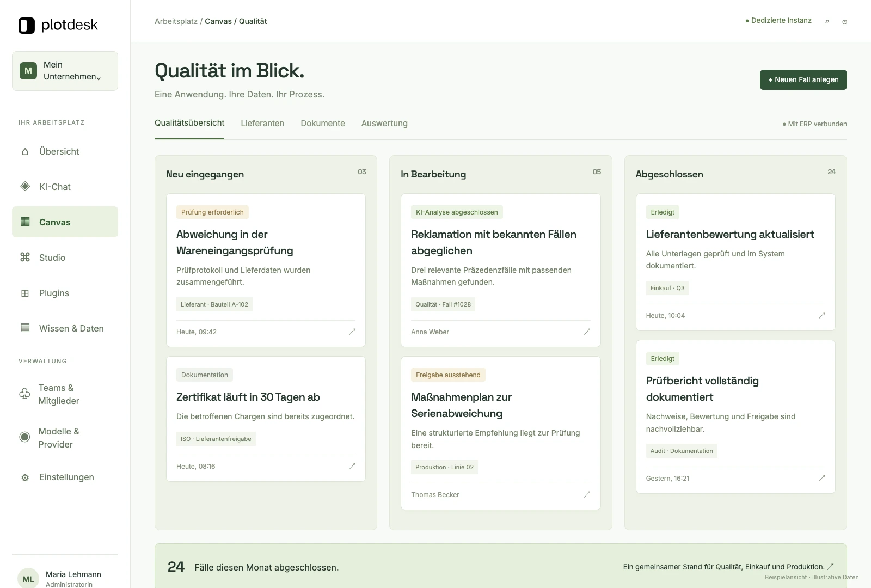Click the KI-Analyse abgeschlossen tag
The image size is (871, 588).
457,212
